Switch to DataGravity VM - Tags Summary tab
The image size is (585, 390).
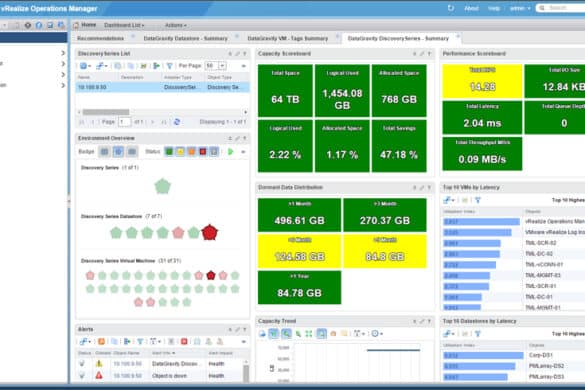click(288, 38)
